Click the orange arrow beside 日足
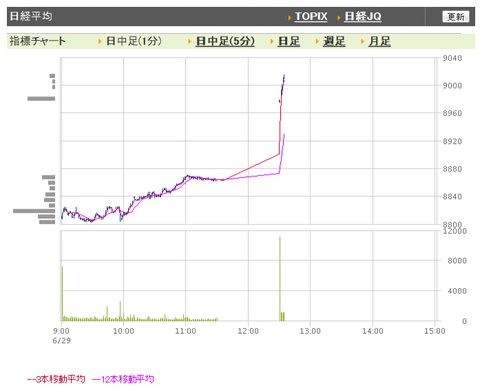 pyautogui.click(x=272, y=42)
